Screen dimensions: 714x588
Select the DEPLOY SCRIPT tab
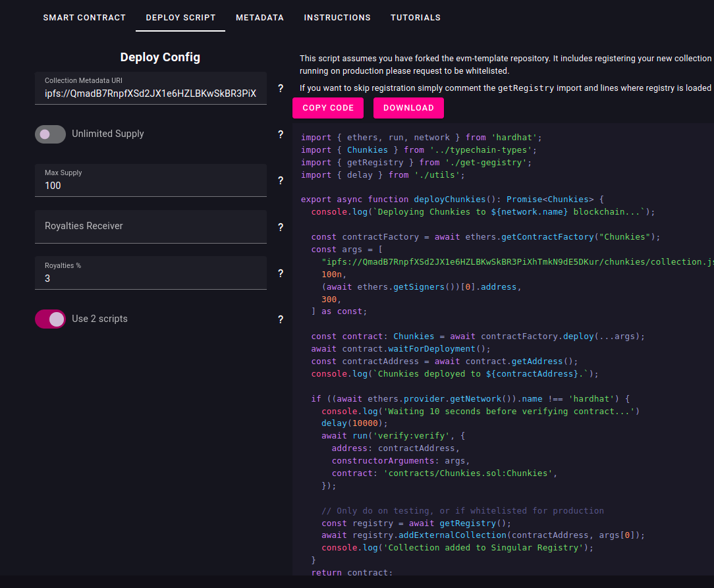[180, 18]
